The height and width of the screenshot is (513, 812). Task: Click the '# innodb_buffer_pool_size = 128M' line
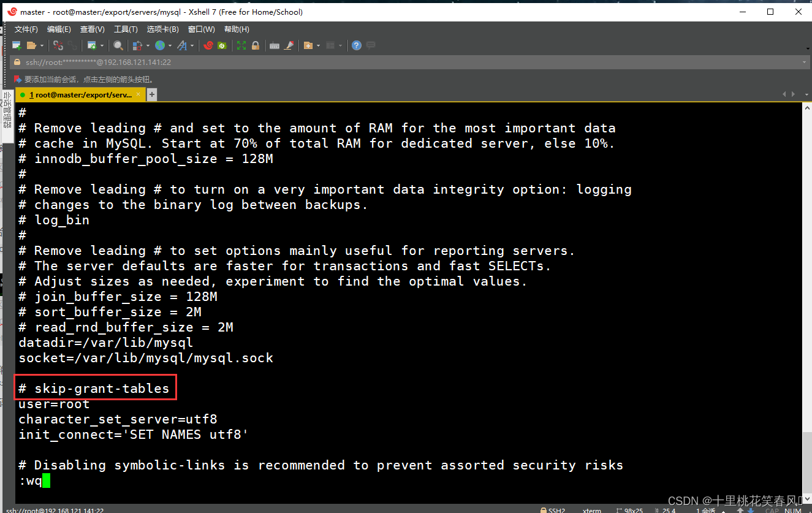pos(146,159)
